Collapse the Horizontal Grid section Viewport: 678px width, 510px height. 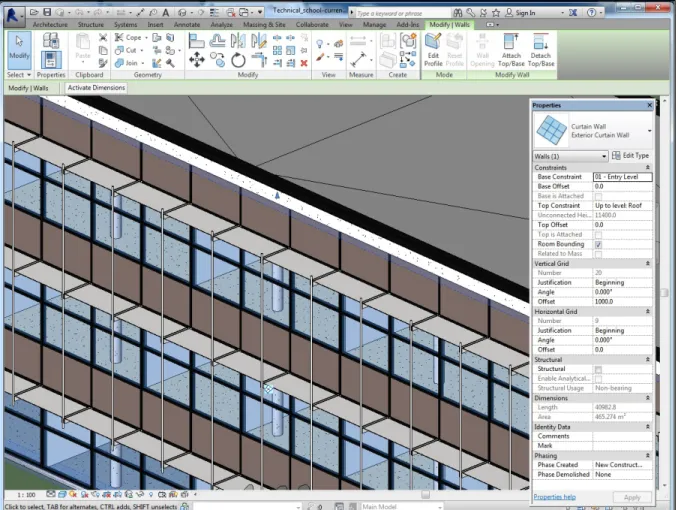click(647, 311)
